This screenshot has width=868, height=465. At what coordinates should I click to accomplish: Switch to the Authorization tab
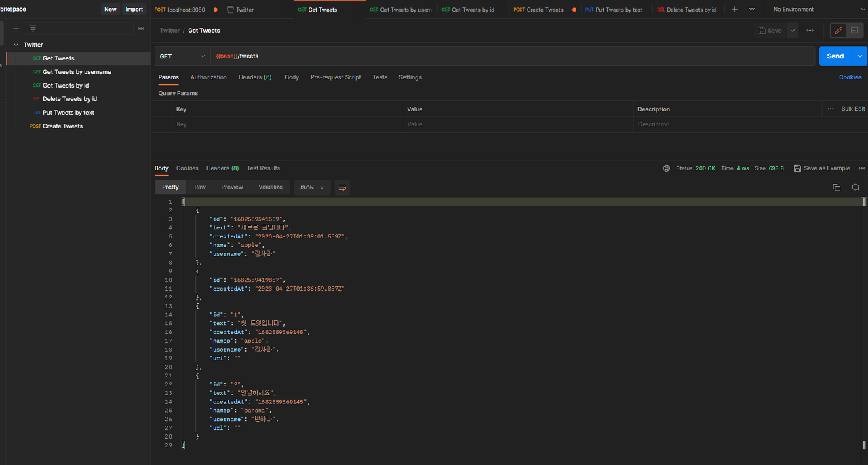coord(209,77)
